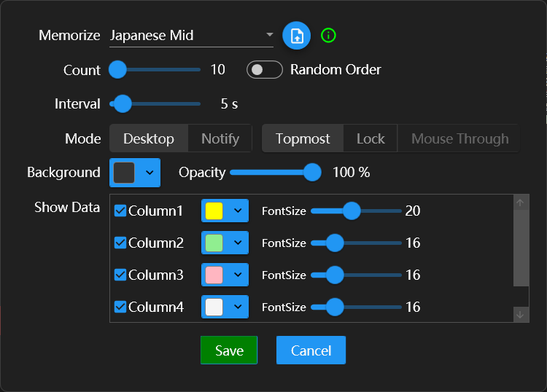Click the scroll up arrow in Show Data

(520, 203)
